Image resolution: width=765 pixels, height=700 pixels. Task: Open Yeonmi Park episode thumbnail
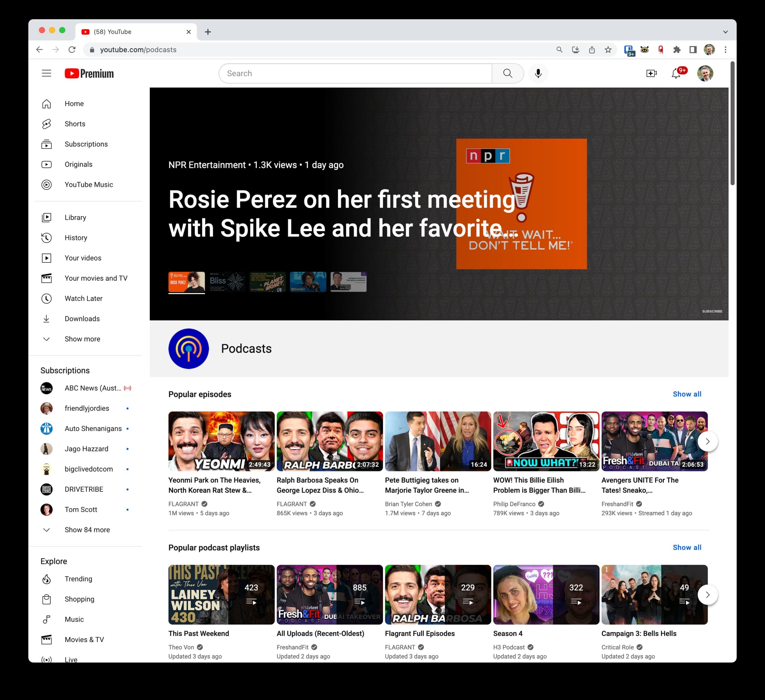(221, 441)
